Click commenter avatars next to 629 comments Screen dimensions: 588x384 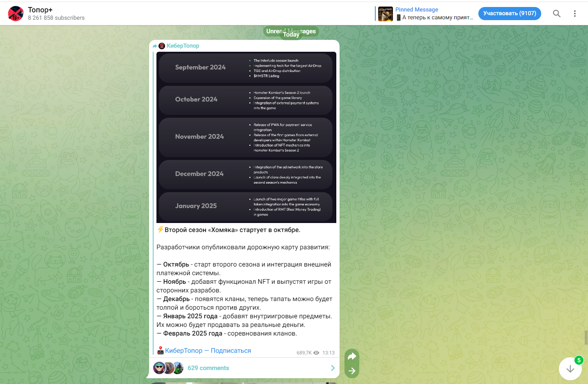point(168,368)
